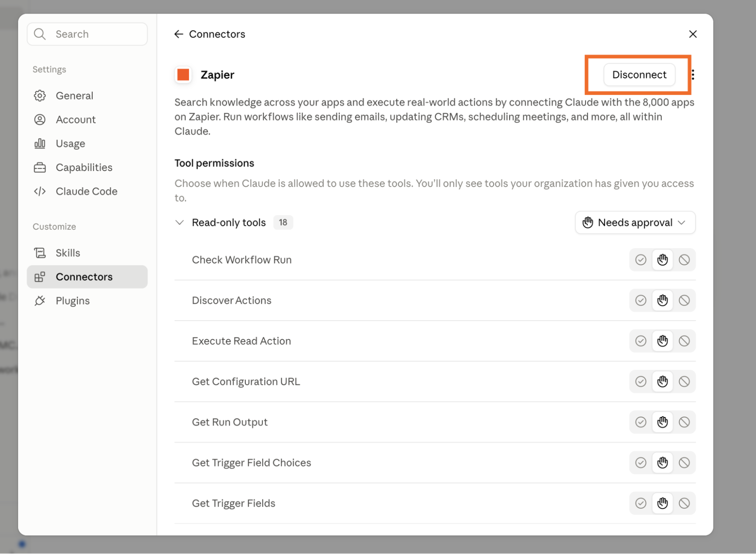Collapse the Read-only tools section
Screen dimensions: 756x554
(x=180, y=223)
